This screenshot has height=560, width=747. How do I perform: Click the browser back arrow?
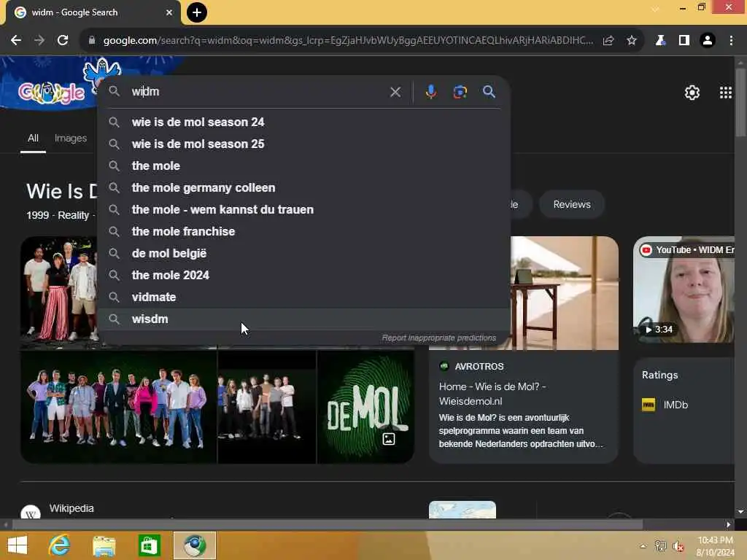[x=16, y=41]
